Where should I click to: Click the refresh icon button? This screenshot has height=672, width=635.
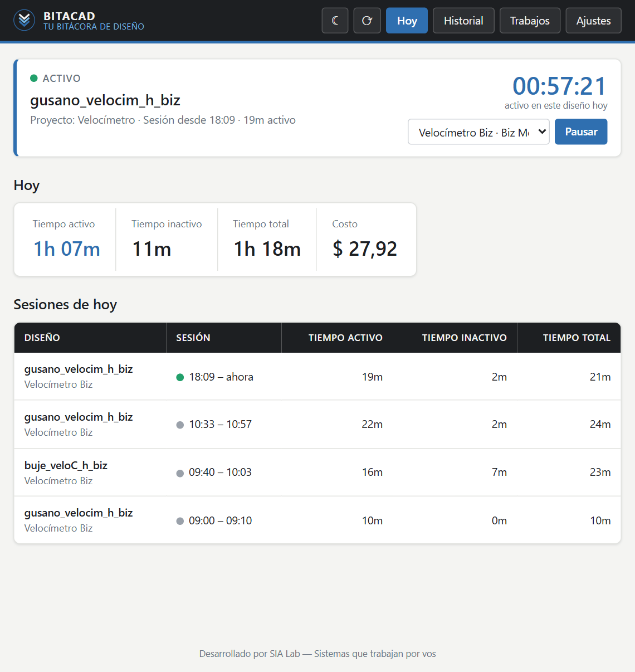tap(367, 21)
